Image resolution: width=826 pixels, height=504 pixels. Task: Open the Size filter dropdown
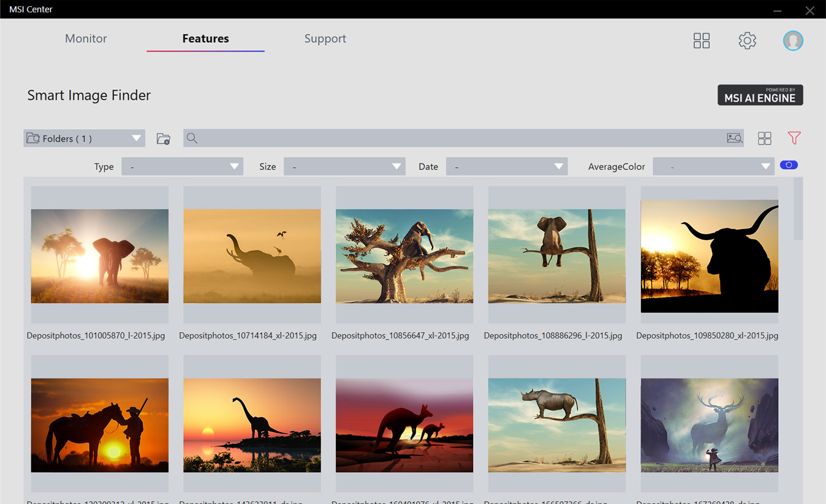(344, 167)
